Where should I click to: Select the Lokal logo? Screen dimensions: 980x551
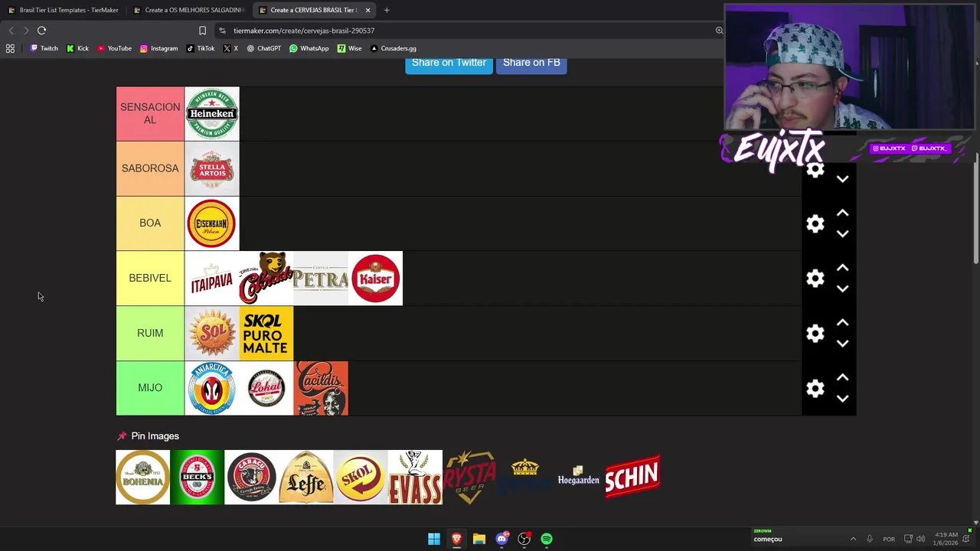pos(266,389)
